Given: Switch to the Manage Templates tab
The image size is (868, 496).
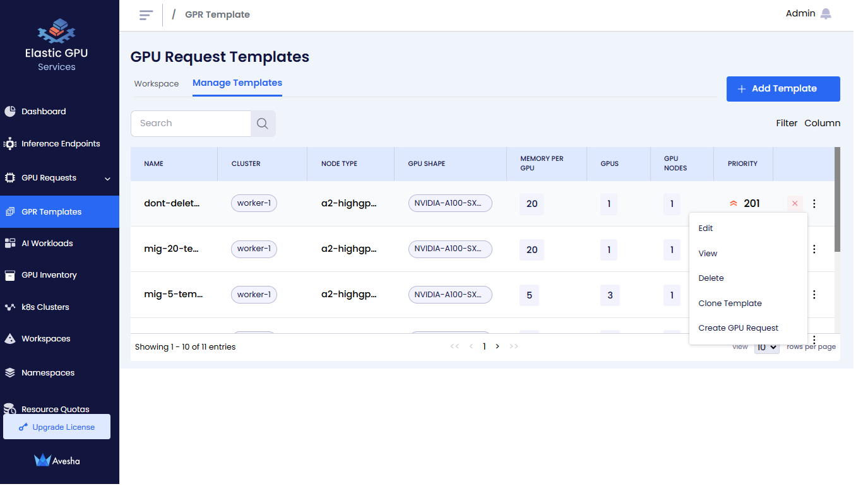Looking at the screenshot, I should point(237,83).
